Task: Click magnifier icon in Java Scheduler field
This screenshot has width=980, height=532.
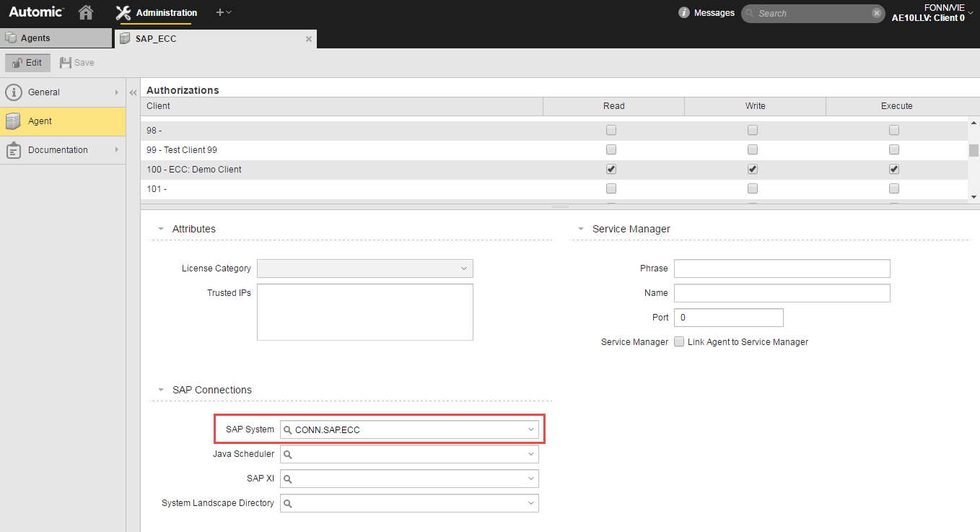Action: pos(287,454)
